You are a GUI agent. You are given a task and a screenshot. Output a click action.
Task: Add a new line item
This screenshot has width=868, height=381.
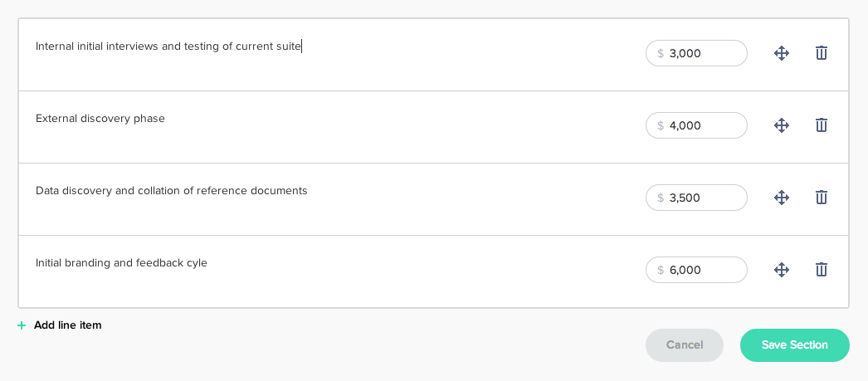[x=67, y=325]
